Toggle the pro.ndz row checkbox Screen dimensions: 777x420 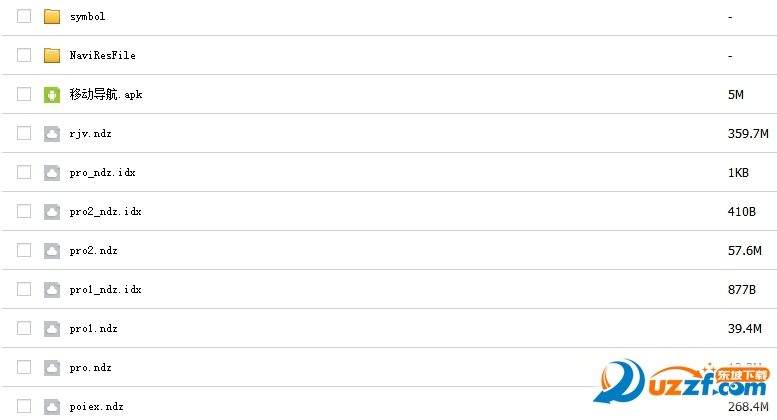click(24, 368)
